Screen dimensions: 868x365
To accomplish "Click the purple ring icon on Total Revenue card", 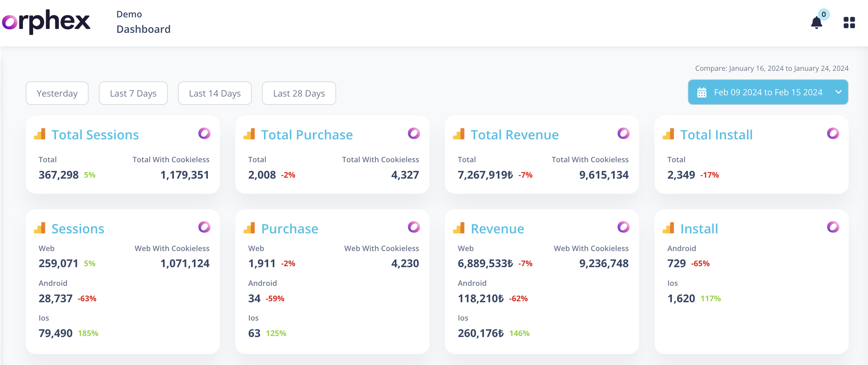I will coord(623,133).
